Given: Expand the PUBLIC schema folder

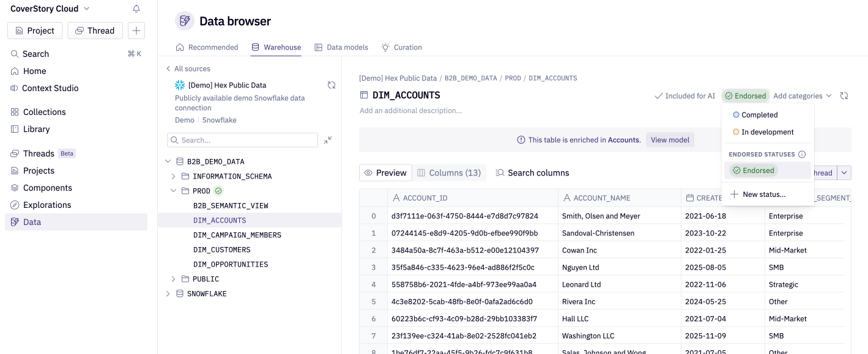Looking at the screenshot, I should coord(173,279).
